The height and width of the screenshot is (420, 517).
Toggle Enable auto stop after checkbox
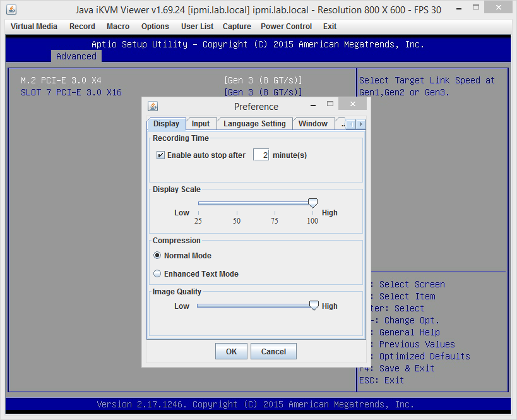click(160, 155)
